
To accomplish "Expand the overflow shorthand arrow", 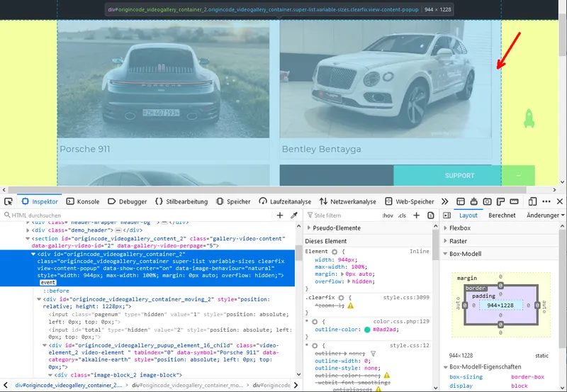I will [349, 281].
